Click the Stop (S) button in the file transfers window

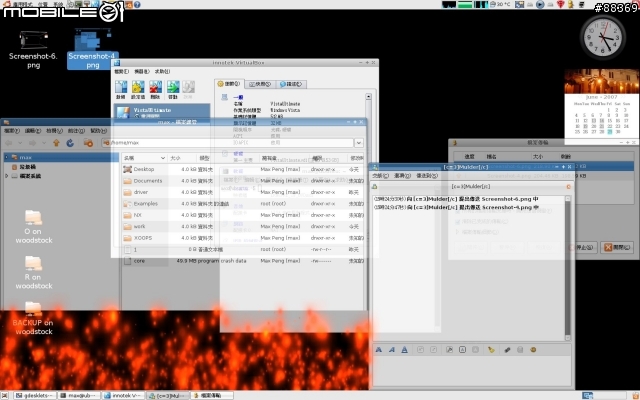[583, 247]
